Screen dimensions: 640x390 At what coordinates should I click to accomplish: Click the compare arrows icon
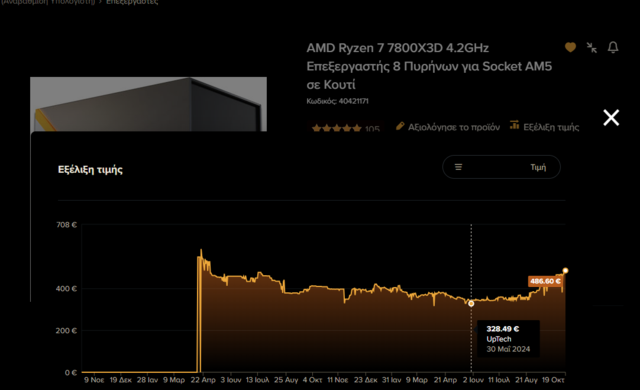[591, 48]
